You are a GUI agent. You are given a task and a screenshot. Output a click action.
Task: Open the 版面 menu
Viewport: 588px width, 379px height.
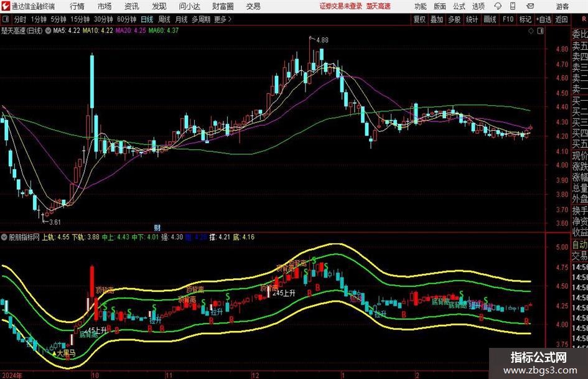(x=439, y=6)
